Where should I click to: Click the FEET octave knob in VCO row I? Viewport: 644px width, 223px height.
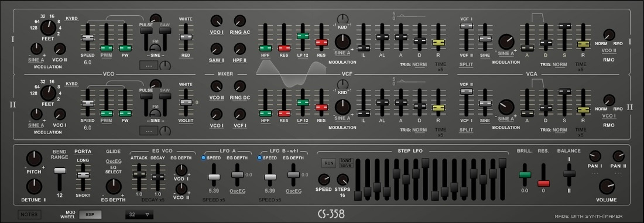pyautogui.click(x=48, y=28)
